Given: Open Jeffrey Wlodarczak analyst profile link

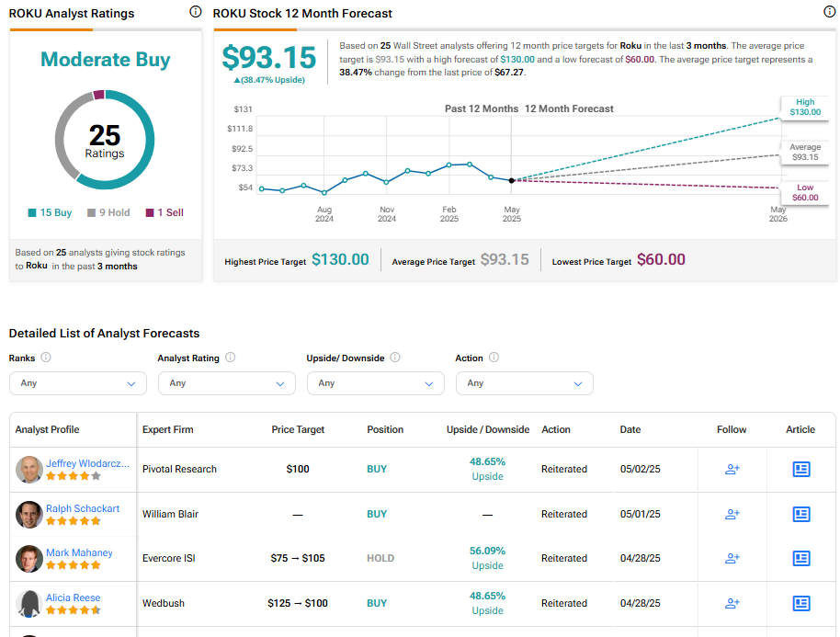Looking at the screenshot, I should pos(87,463).
